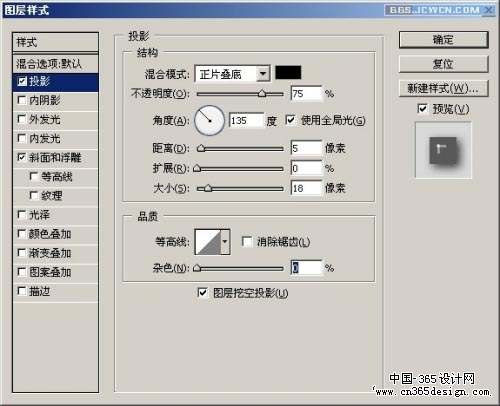Viewport: 500px width, 406px height.
Task: Click the black shadow color swatch
Action: coord(288,73)
